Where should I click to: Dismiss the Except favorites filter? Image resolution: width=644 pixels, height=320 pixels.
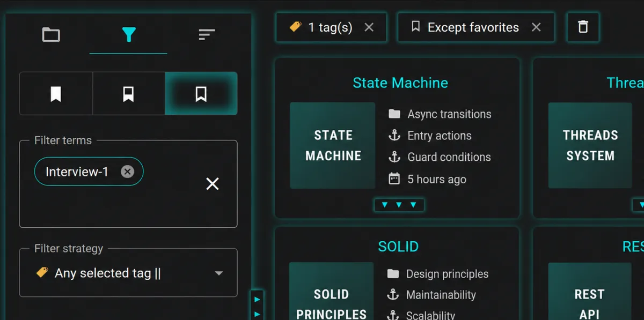[x=536, y=27]
